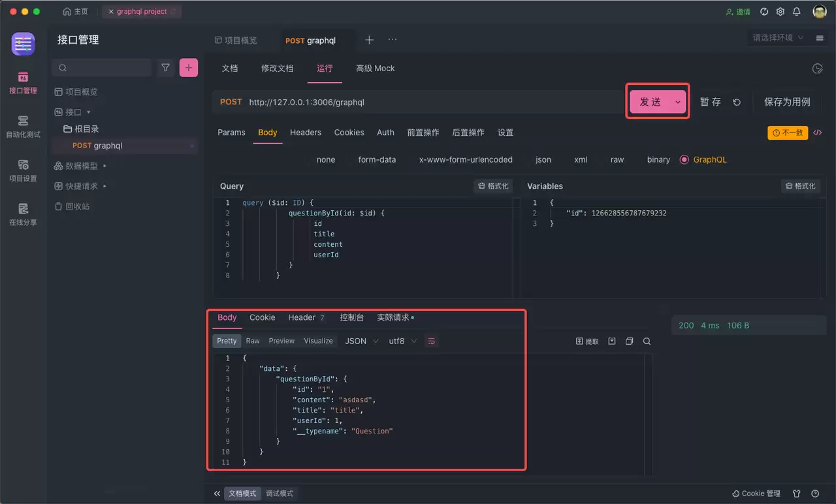
Task: Click 格式化 above the Query editor
Action: tap(493, 186)
